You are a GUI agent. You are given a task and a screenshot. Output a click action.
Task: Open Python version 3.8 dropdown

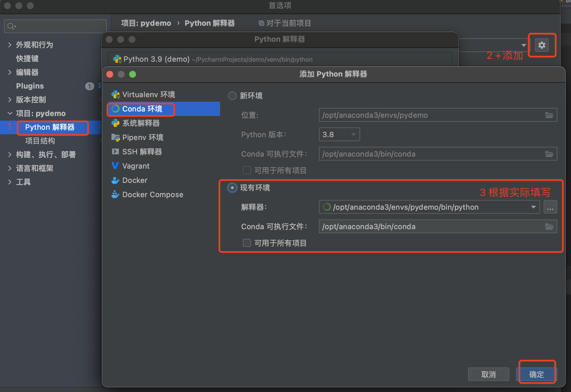(339, 134)
